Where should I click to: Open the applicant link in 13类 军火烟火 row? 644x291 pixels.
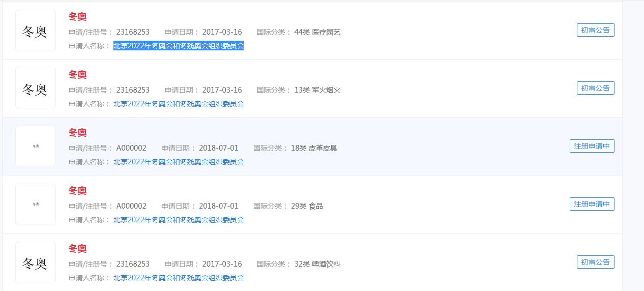click(179, 104)
